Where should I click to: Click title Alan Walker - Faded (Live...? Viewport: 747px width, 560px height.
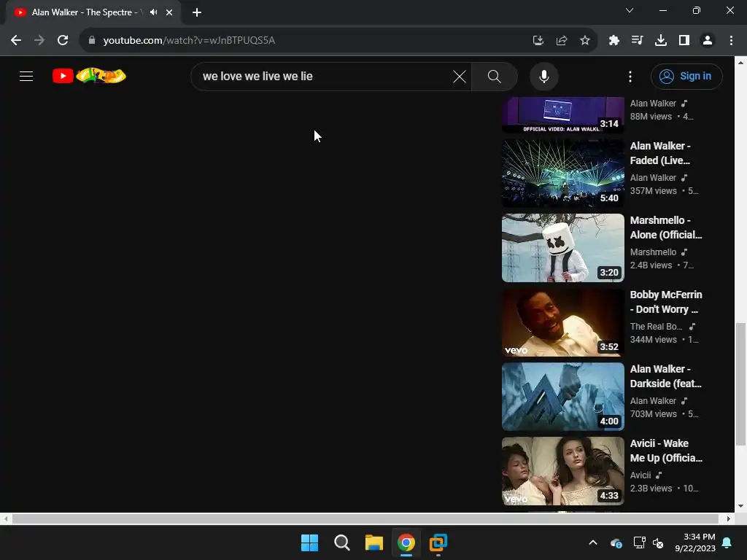660,153
